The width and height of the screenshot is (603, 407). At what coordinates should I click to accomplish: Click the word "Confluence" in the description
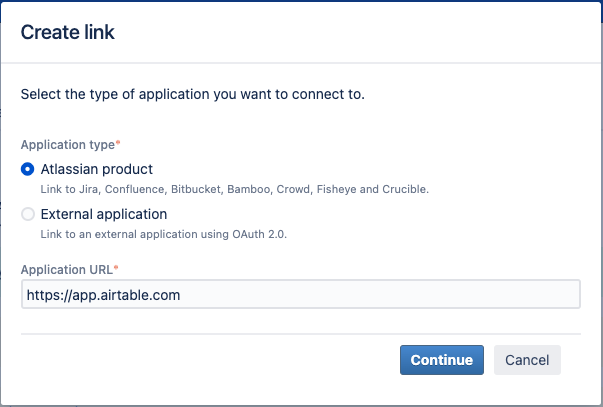pyautogui.click(x=135, y=189)
